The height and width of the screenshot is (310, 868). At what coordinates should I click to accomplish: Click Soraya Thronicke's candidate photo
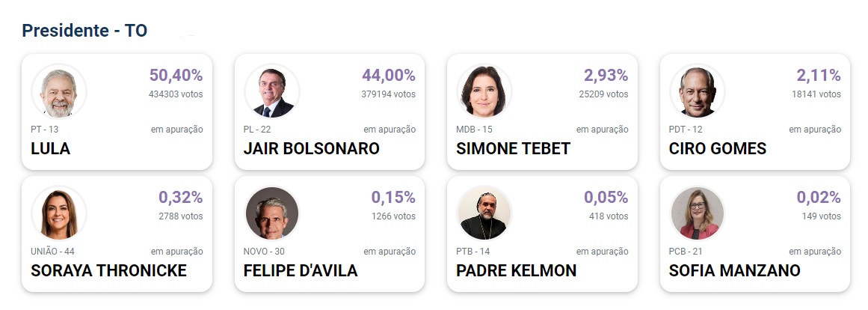(x=58, y=213)
